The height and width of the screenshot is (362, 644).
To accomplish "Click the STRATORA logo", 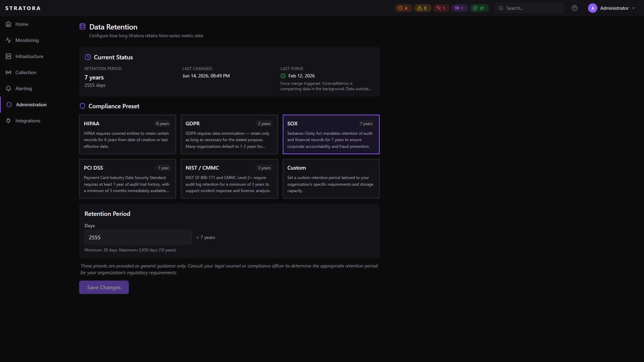I will (x=23, y=8).
